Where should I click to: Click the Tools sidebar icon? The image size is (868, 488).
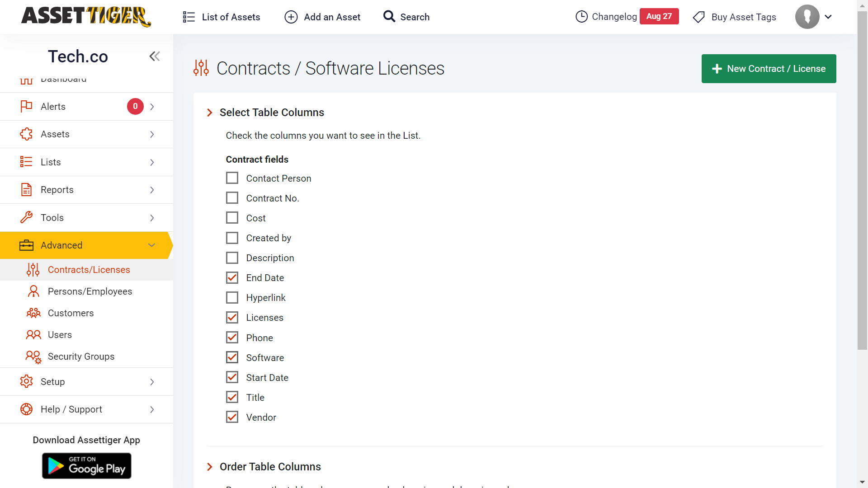click(26, 217)
